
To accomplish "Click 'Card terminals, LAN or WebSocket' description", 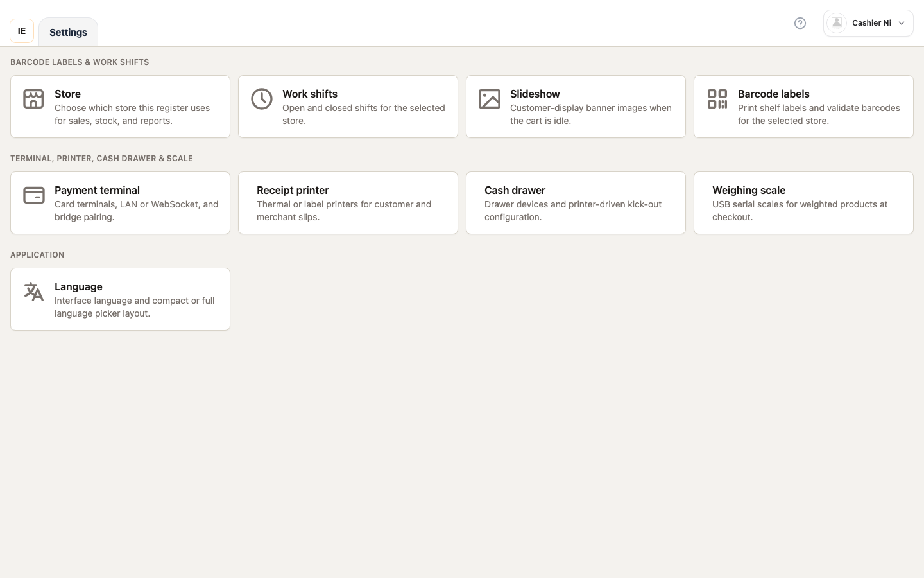I will [137, 211].
